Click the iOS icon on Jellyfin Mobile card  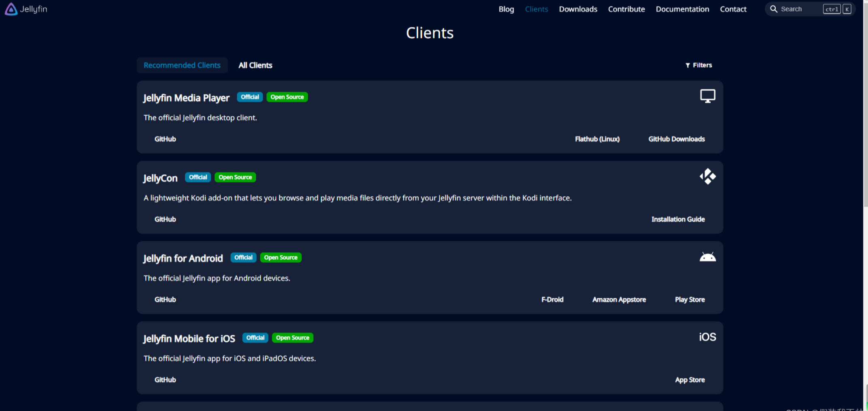click(707, 337)
